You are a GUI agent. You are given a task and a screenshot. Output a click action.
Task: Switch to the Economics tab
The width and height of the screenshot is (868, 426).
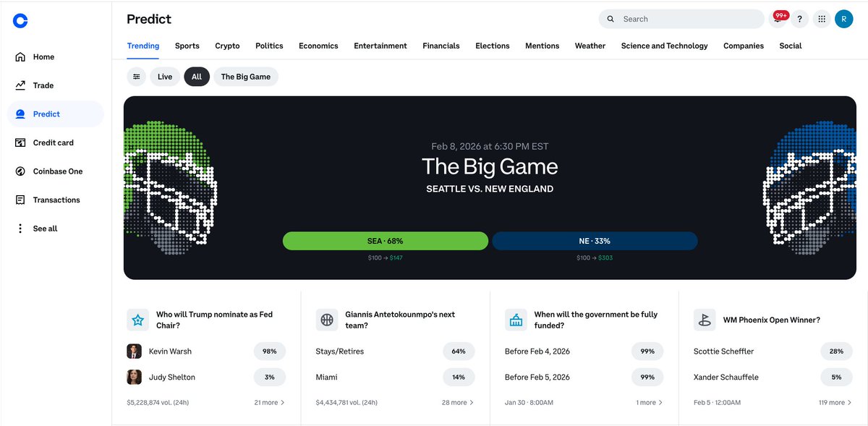coord(318,46)
